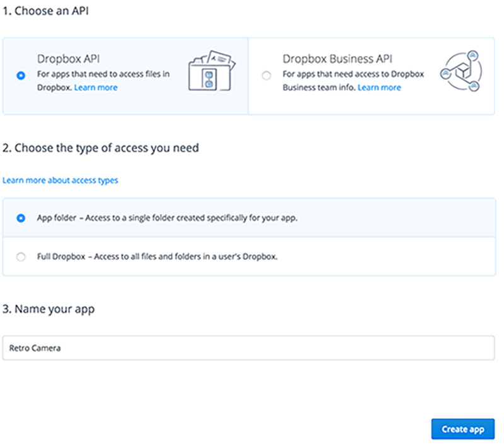Select the Dropbox Business API radio button
The image size is (504, 445).
[x=267, y=74]
